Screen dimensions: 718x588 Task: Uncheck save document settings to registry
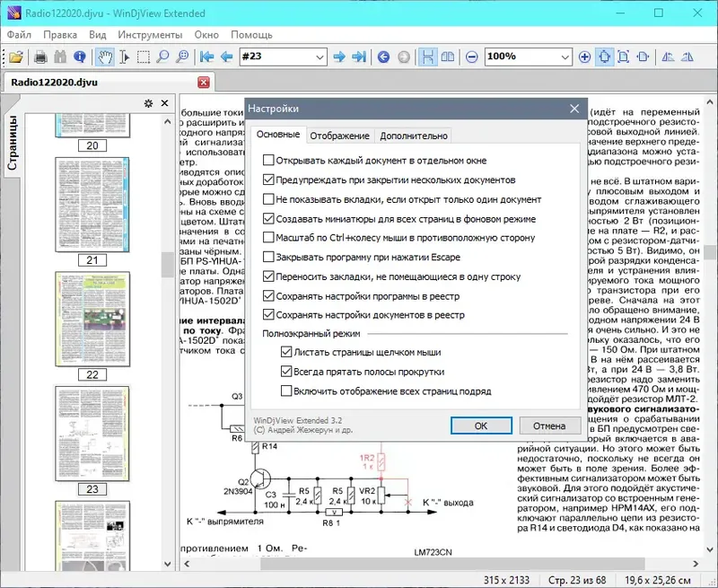268,314
